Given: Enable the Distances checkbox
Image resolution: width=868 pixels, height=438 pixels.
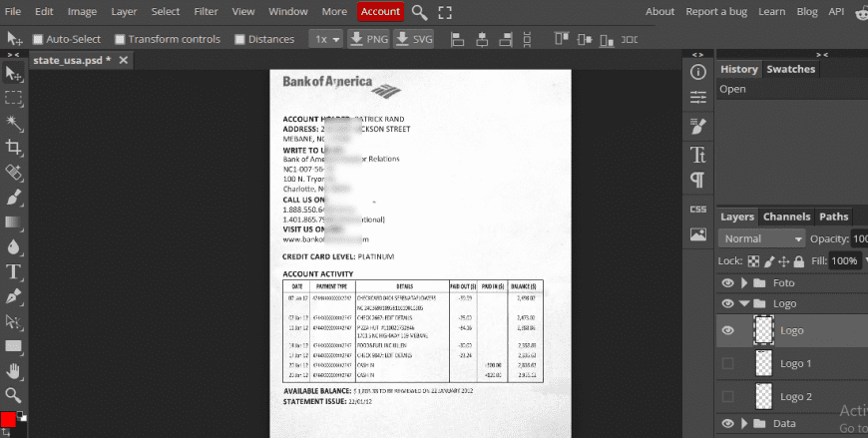Looking at the screenshot, I should [239, 39].
